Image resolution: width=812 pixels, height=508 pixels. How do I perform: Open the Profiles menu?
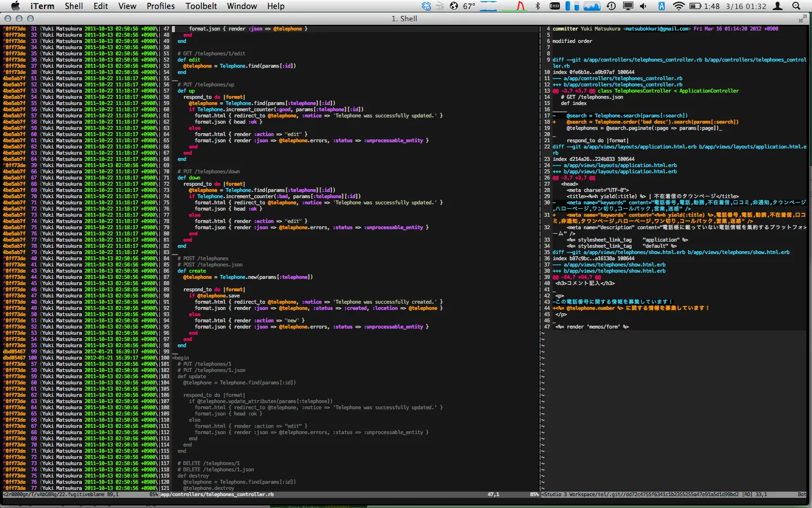[x=161, y=6]
